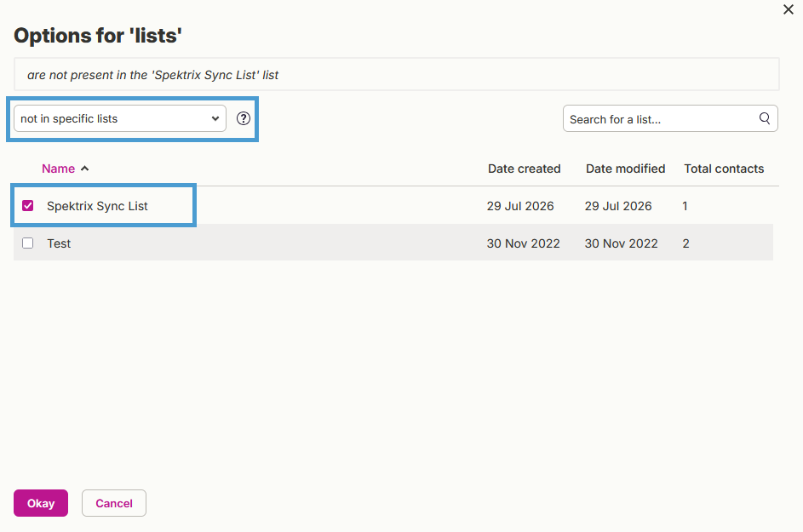
Task: Click the help question mark icon
Action: coord(244,118)
